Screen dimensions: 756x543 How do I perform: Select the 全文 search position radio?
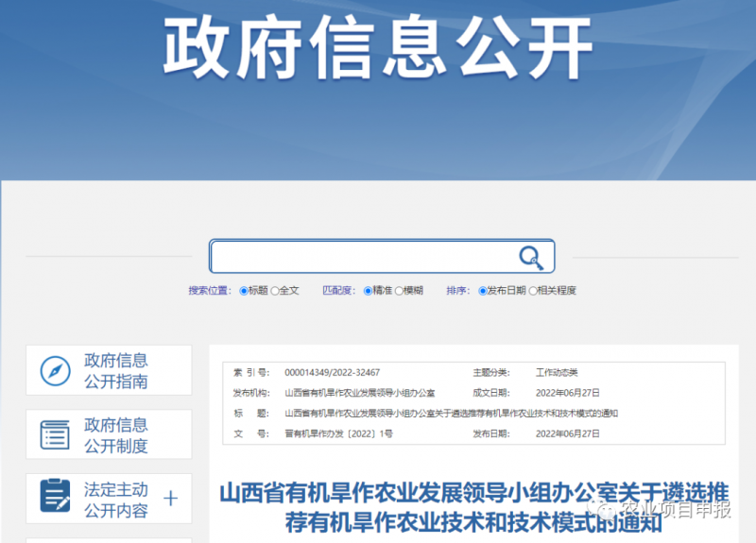pyautogui.click(x=275, y=291)
